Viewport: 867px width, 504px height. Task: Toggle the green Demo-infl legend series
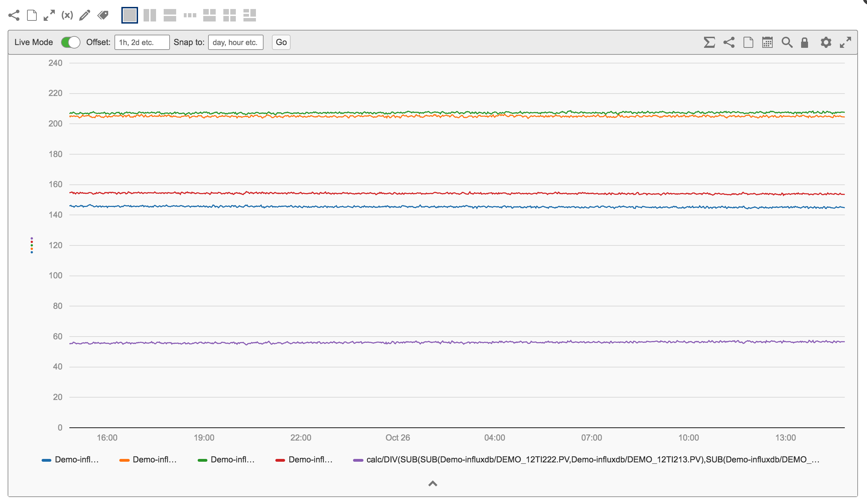tap(226, 460)
